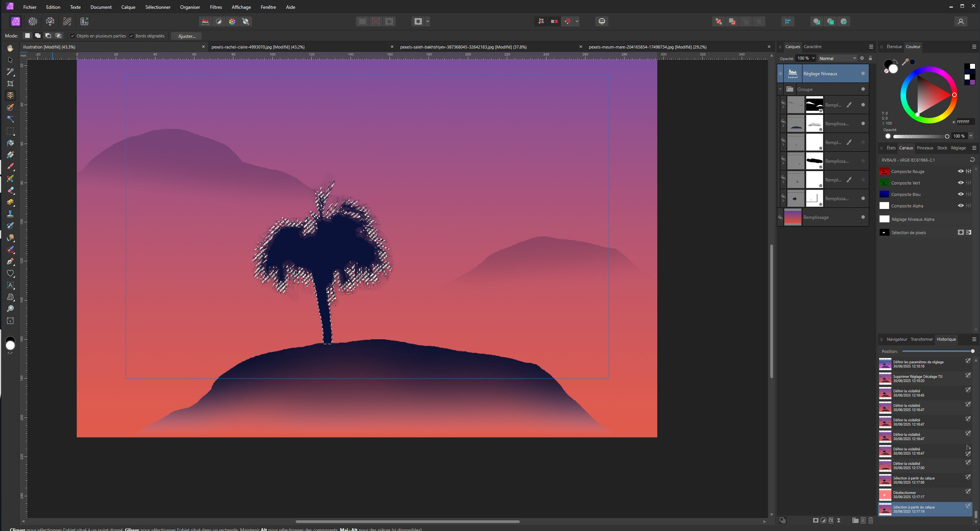Toggle Composite Rouge channel visibility eye
980x531 pixels.
(x=961, y=172)
